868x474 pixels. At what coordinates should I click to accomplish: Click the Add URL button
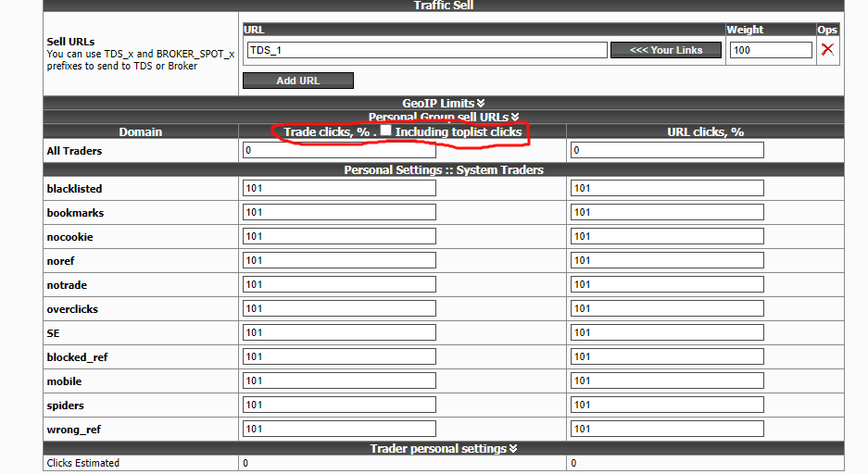(x=297, y=81)
